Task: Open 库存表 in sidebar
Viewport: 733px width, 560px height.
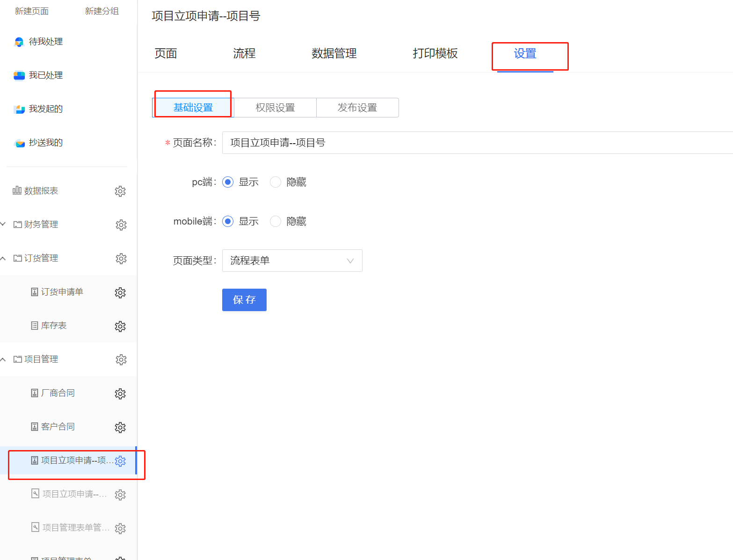Action: (54, 326)
